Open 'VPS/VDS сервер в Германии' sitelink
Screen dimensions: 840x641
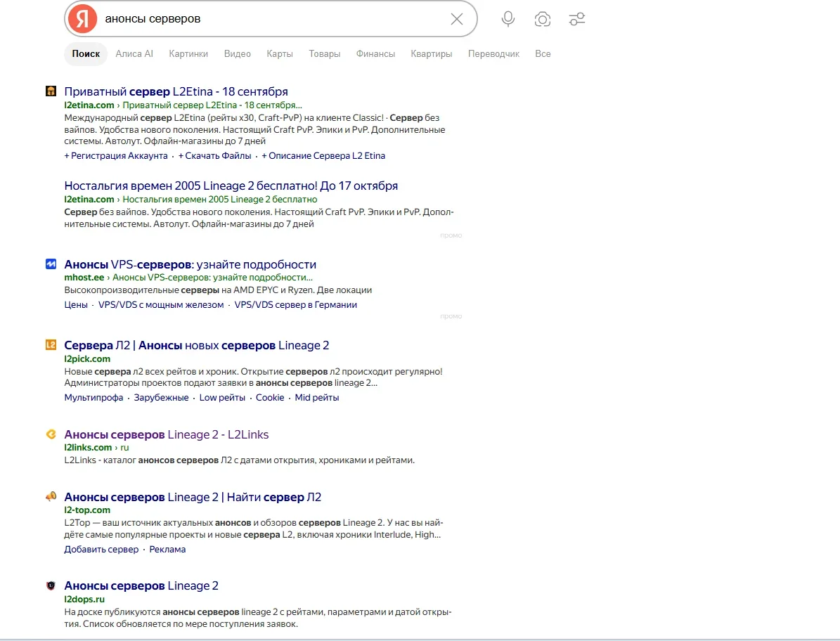tap(295, 305)
